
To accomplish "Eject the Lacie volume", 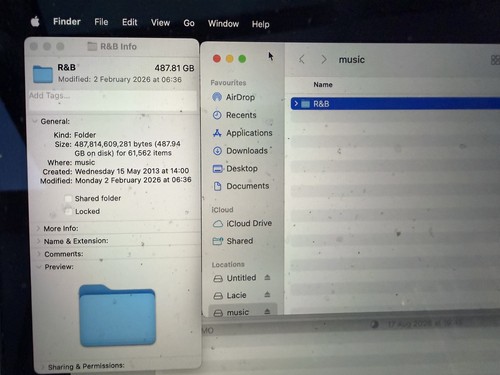I will [267, 294].
